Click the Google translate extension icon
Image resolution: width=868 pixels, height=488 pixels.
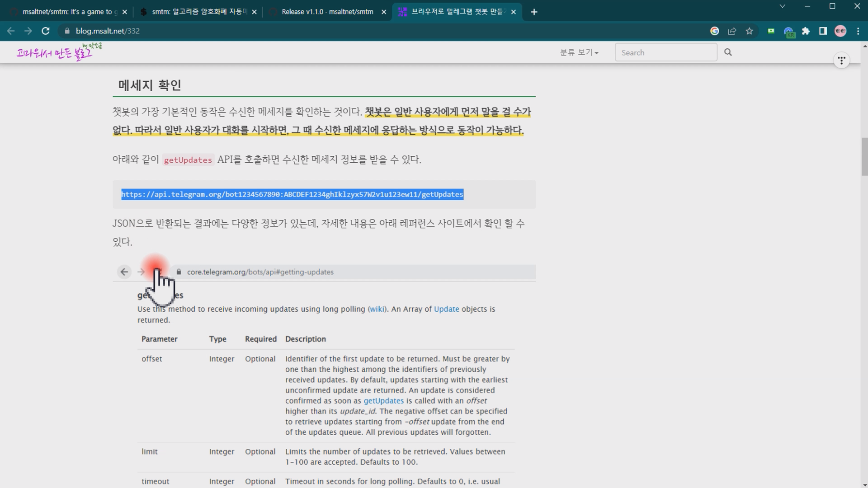715,31
